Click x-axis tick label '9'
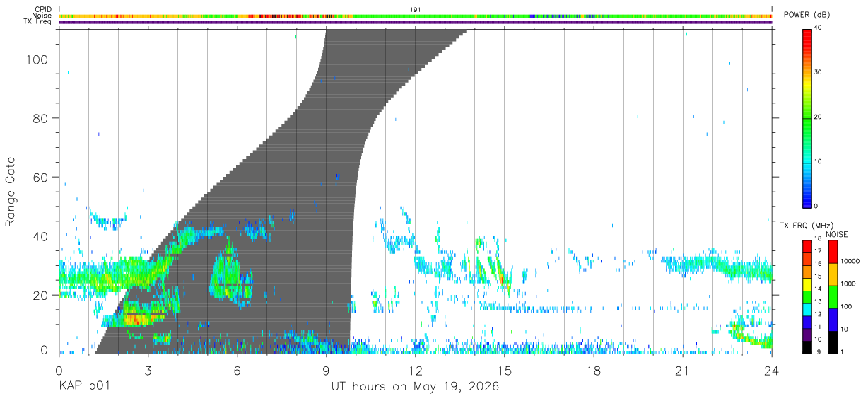The height and width of the screenshot is (401, 868). (326, 371)
